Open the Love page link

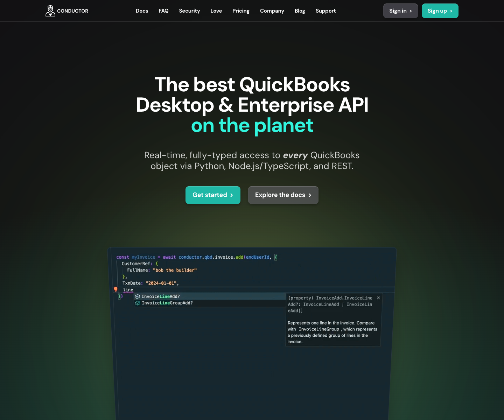coord(216,11)
